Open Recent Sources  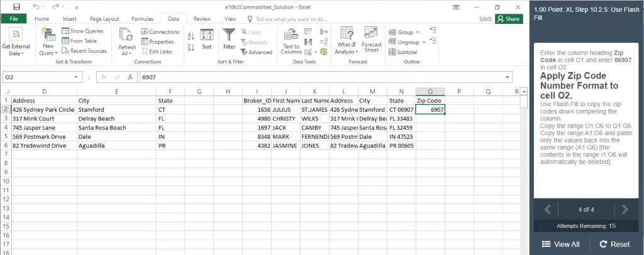coord(84,50)
